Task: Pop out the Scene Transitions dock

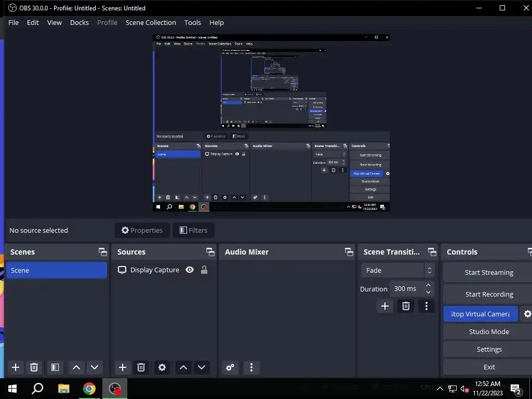Action: pyautogui.click(x=432, y=252)
